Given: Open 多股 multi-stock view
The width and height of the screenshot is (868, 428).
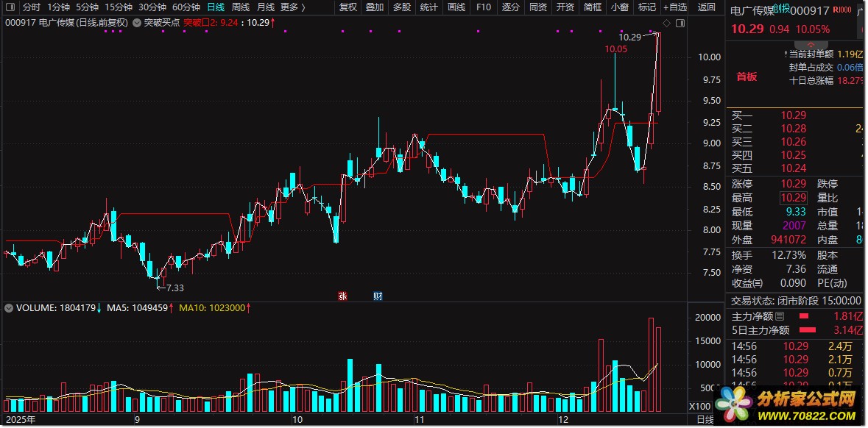Looking at the screenshot, I should [x=402, y=7].
